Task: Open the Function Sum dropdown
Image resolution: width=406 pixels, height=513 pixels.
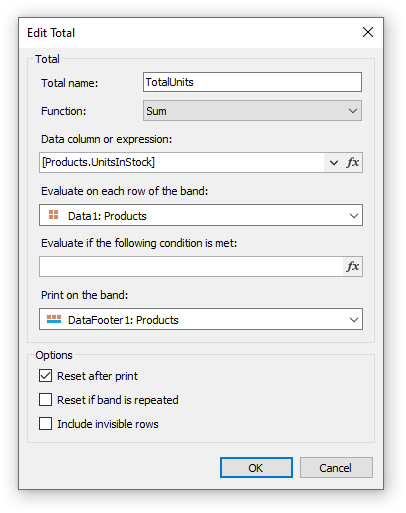Action: coord(252,111)
